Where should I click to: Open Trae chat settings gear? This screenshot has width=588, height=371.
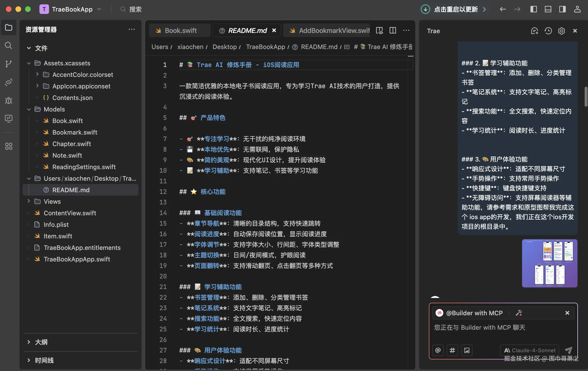point(561,31)
